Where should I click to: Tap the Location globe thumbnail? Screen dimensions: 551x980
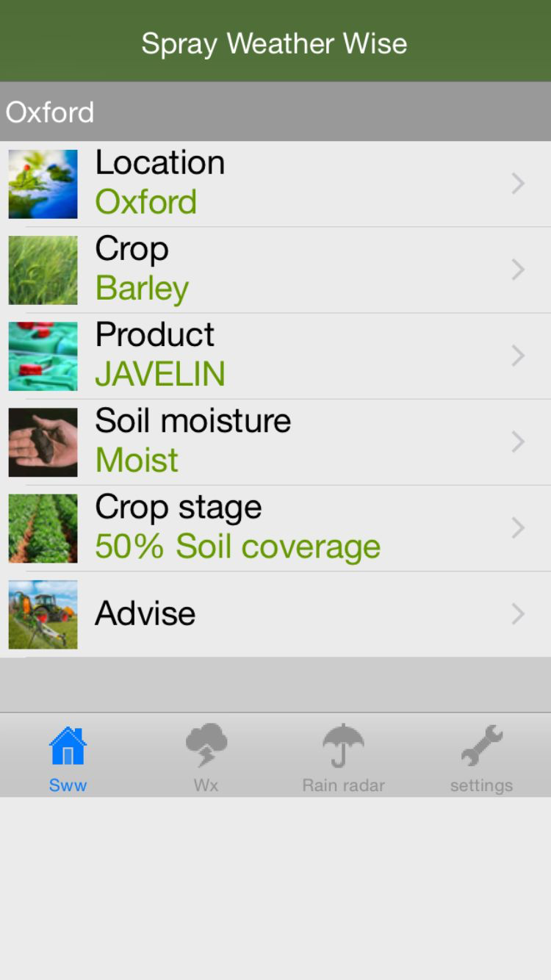[x=43, y=184]
